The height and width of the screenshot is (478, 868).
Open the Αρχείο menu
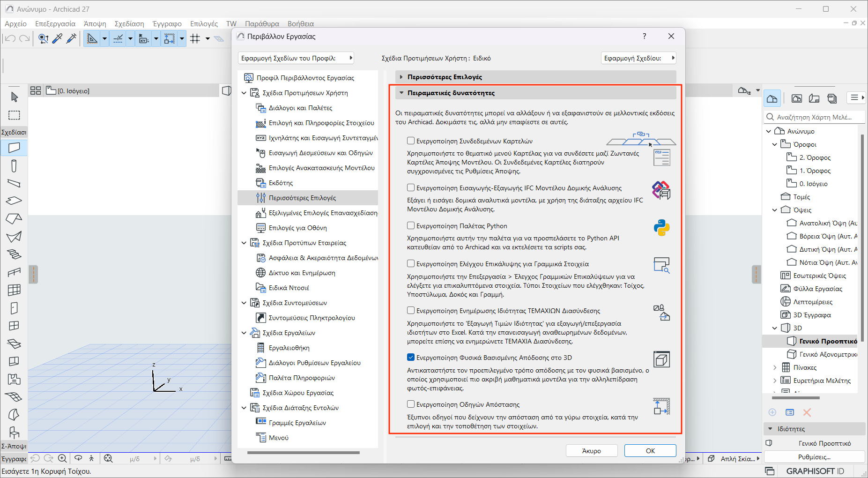pyautogui.click(x=16, y=23)
